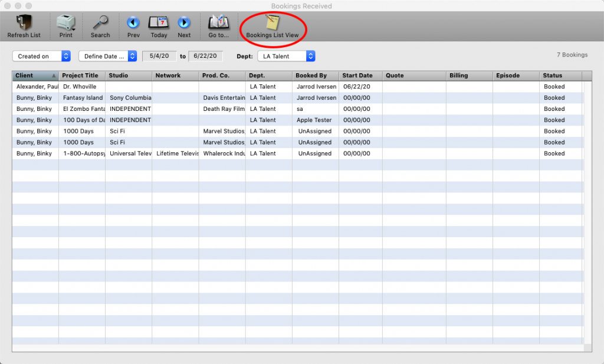The width and height of the screenshot is (604, 364).
Task: Click the start date field 5/4/20
Action: tap(160, 56)
